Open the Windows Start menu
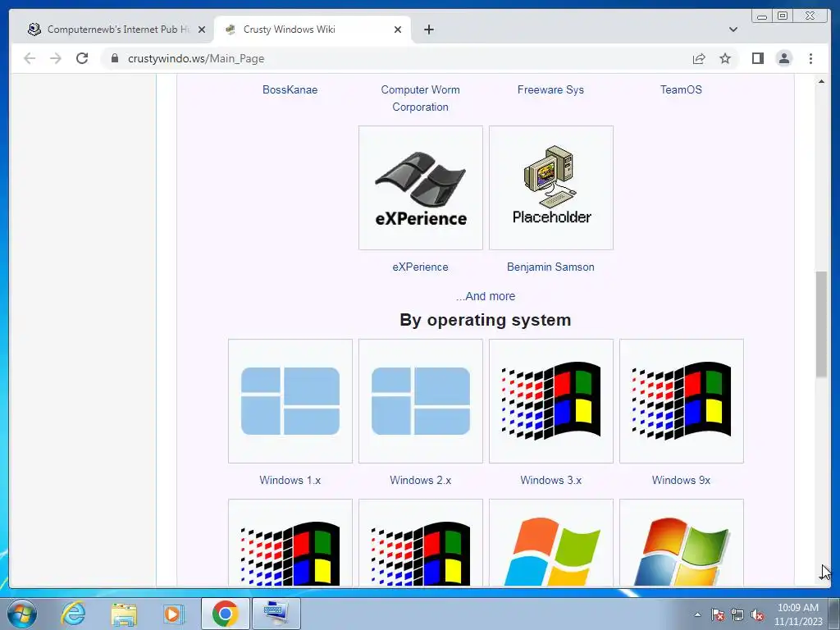This screenshot has height=630, width=840. [x=22, y=614]
